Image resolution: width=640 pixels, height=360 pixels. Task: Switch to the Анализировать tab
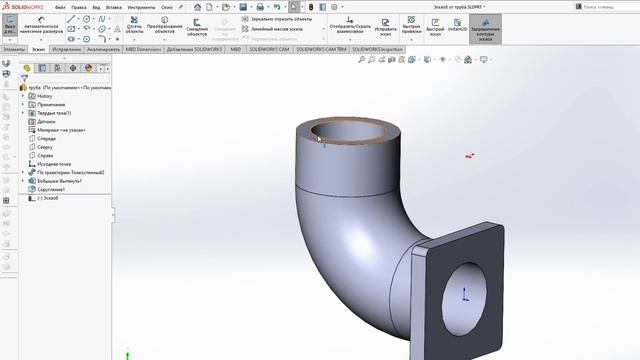103,49
